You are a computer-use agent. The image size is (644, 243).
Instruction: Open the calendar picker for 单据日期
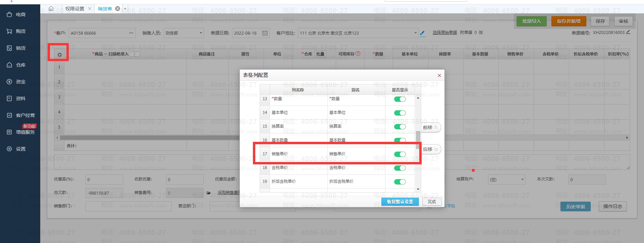(265, 33)
